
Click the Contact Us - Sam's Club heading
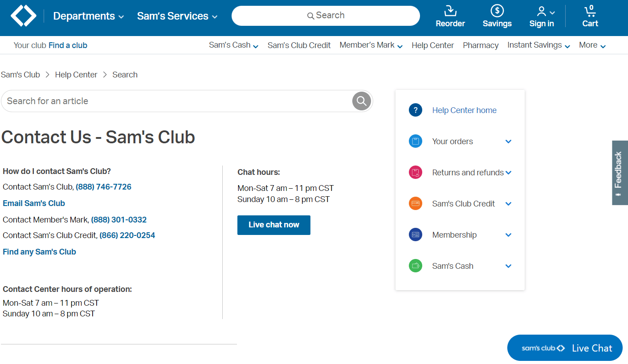coord(98,137)
